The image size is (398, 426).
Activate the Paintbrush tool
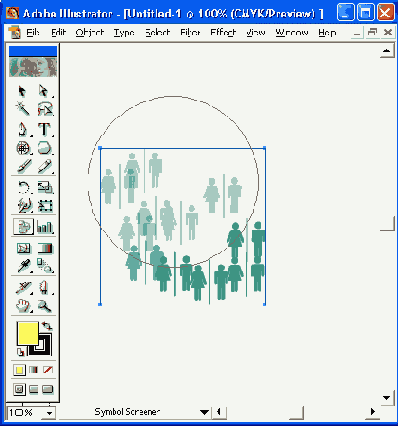24,166
